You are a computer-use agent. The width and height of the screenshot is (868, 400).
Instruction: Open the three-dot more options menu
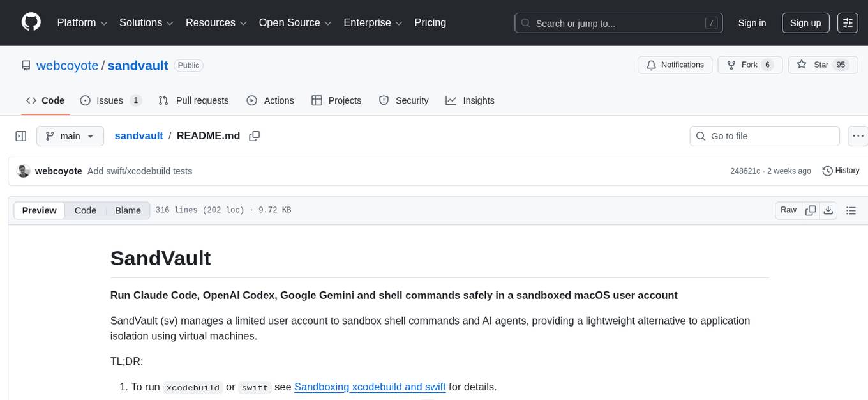(858, 136)
